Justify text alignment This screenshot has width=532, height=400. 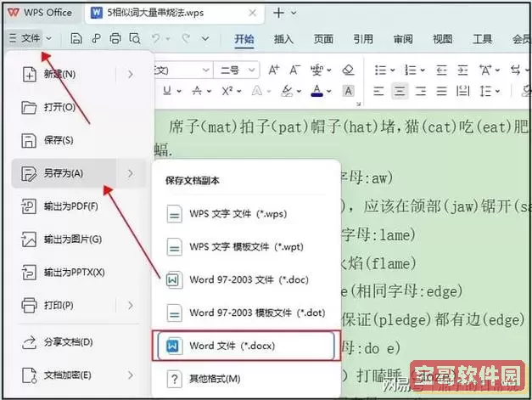click(441, 91)
